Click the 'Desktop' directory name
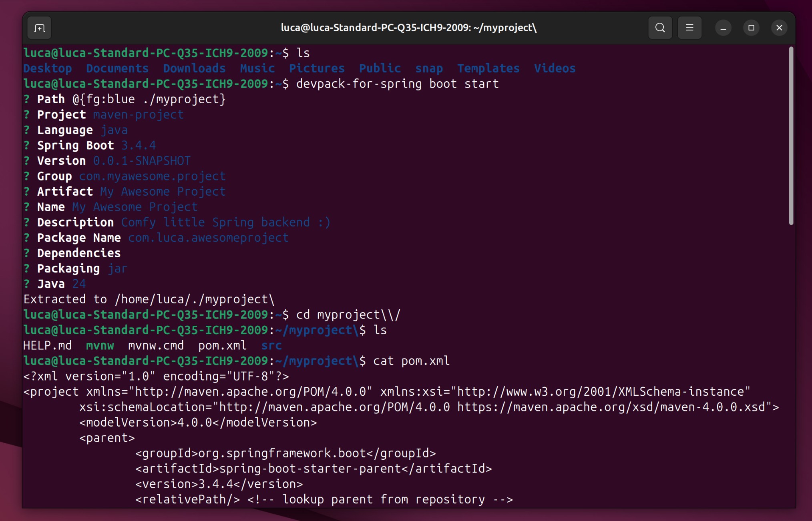Image resolution: width=812 pixels, height=521 pixels. pyautogui.click(x=48, y=68)
